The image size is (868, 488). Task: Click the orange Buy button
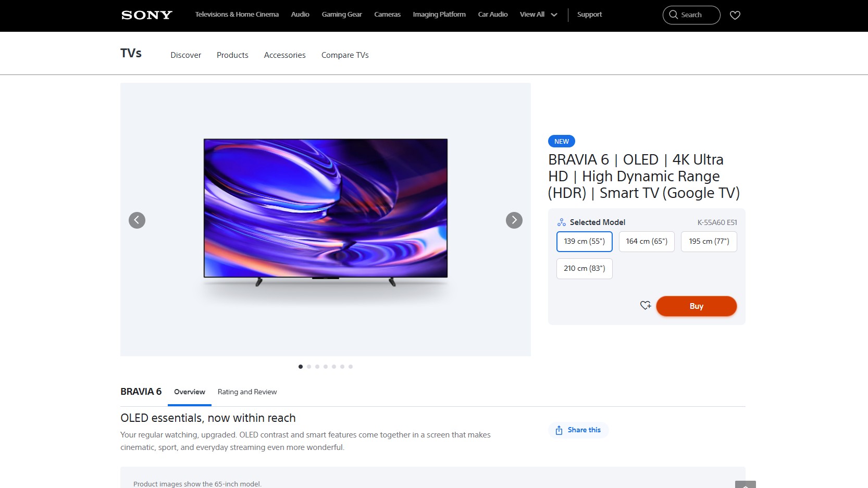(x=697, y=306)
